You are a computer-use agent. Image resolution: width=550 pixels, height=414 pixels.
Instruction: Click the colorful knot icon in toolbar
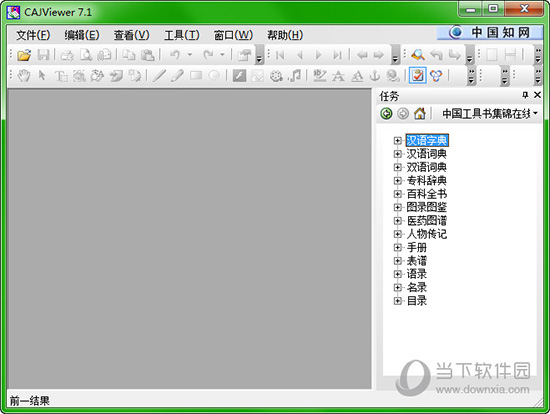pos(436,75)
